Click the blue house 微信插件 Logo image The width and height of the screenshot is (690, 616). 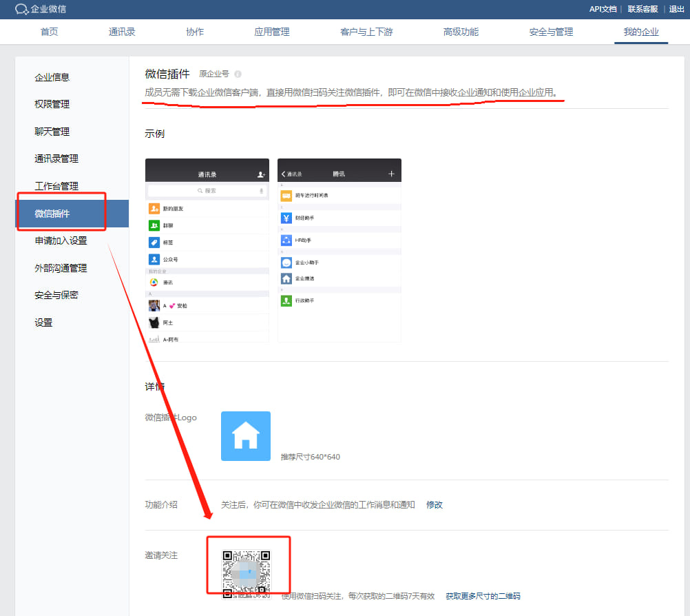[x=245, y=435]
